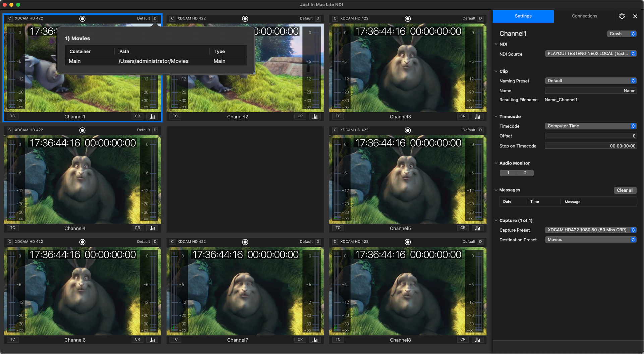
Task: Click the clip Name input field
Action: click(591, 91)
